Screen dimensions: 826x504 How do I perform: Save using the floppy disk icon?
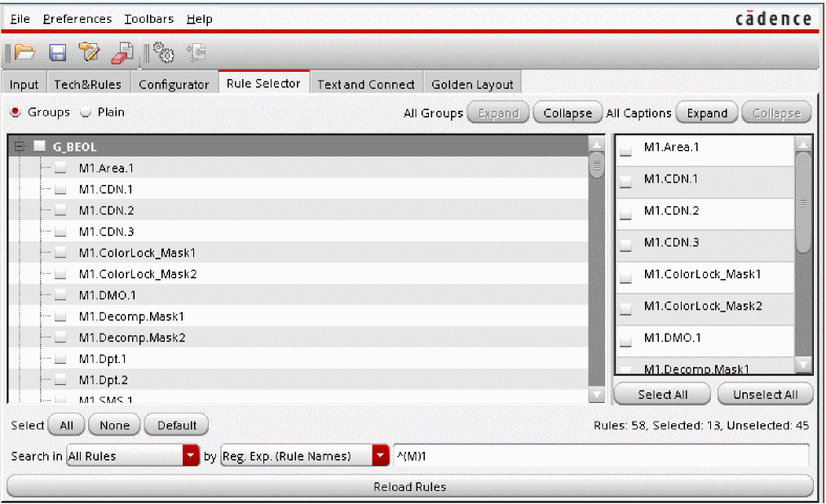coord(57,53)
